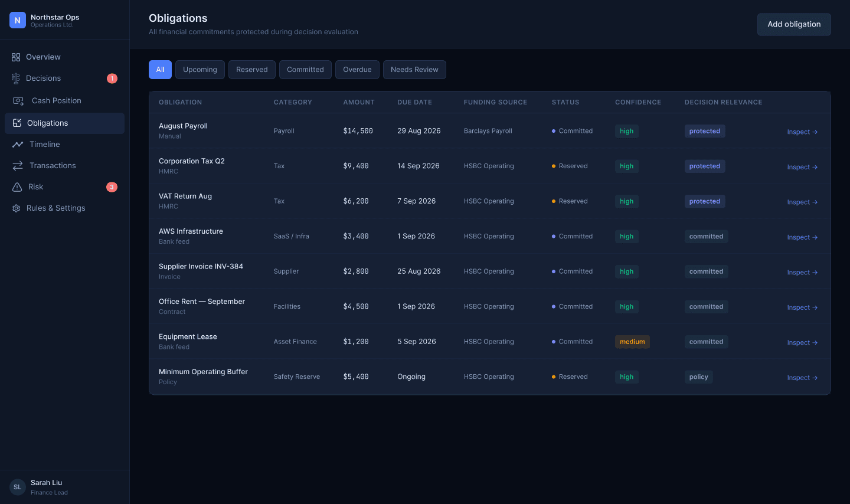Open the Overview grid icon
The image size is (850, 504).
(16, 57)
